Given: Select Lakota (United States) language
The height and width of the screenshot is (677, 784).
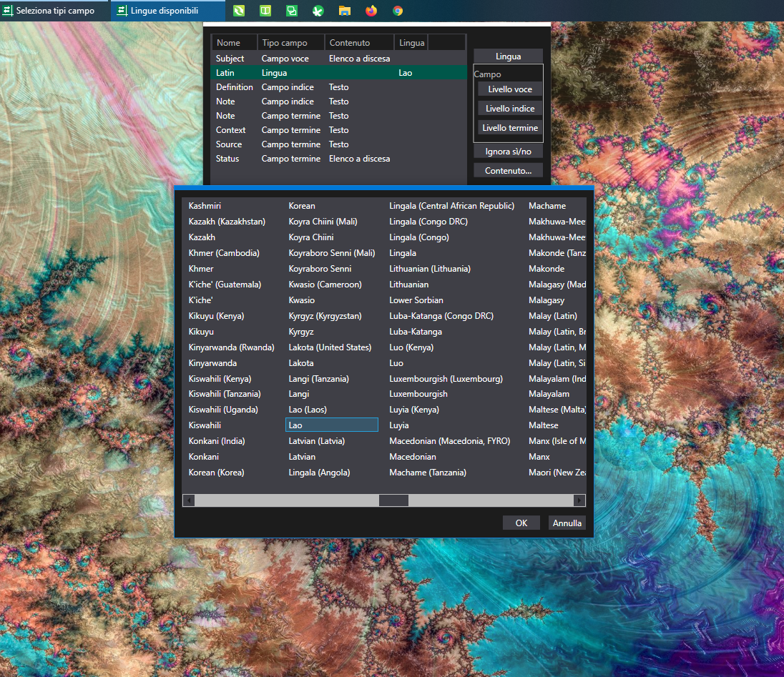Looking at the screenshot, I should [330, 347].
